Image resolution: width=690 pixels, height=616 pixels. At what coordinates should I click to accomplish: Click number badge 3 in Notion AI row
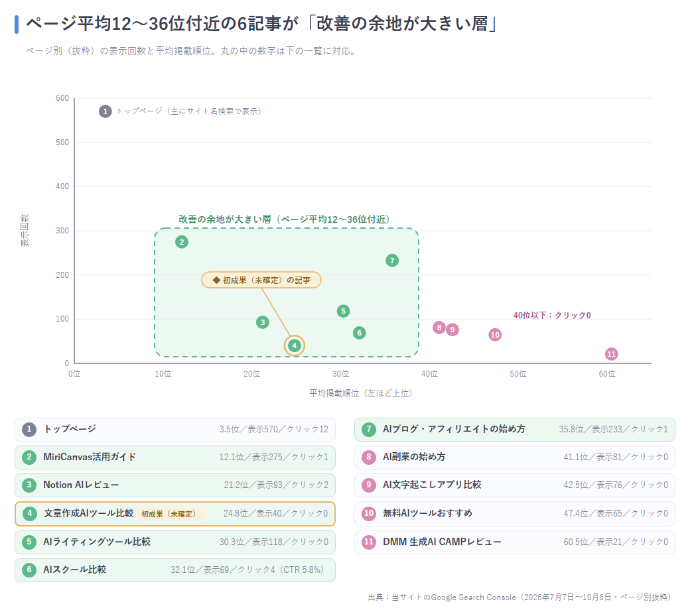(29, 485)
